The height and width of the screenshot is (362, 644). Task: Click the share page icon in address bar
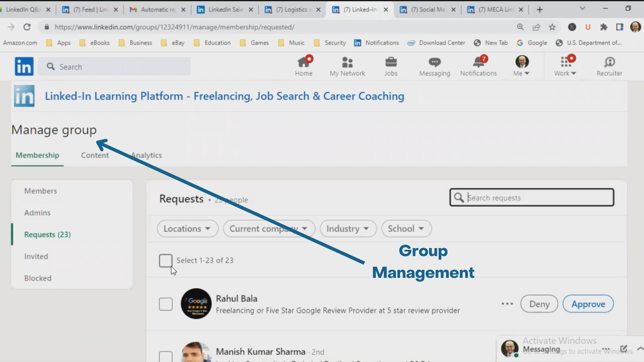click(536, 27)
